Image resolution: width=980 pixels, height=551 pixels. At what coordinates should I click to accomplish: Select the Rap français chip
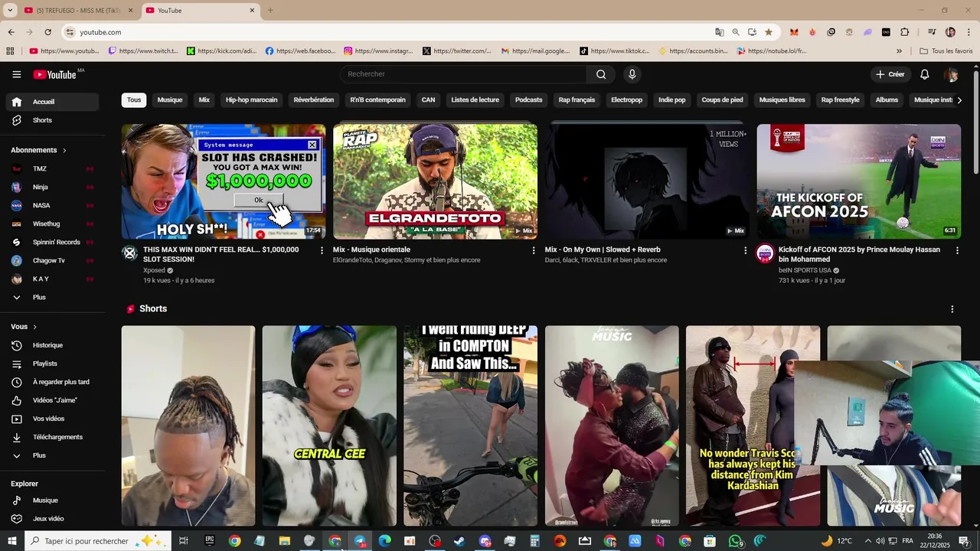tap(577, 100)
